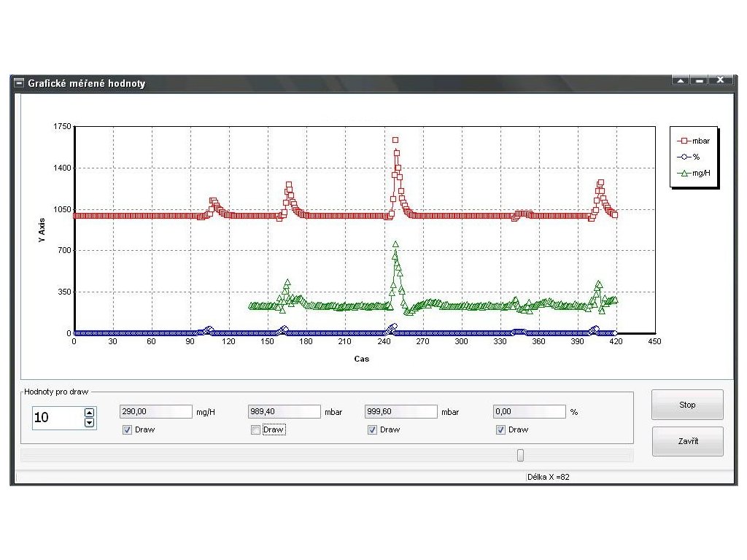Screen dimensions: 747x560
Task: Click the horizontal slider thumb
Action: [x=520, y=455]
